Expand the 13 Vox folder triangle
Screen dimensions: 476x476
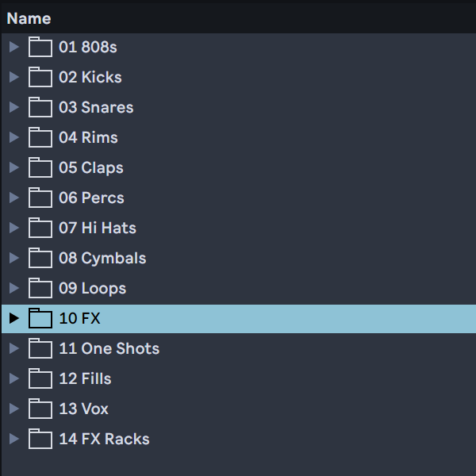13,409
